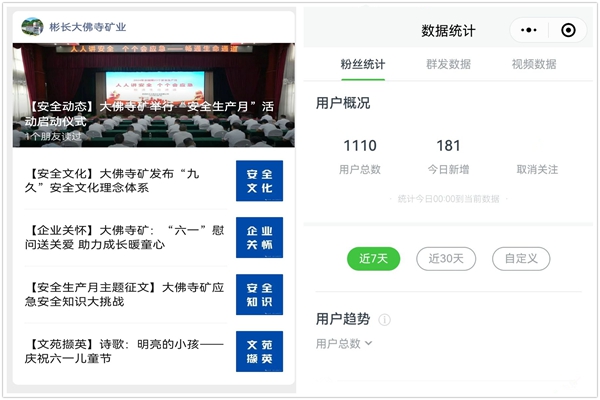
Task: Choose the 自定义 date range option
Action: pos(521,258)
